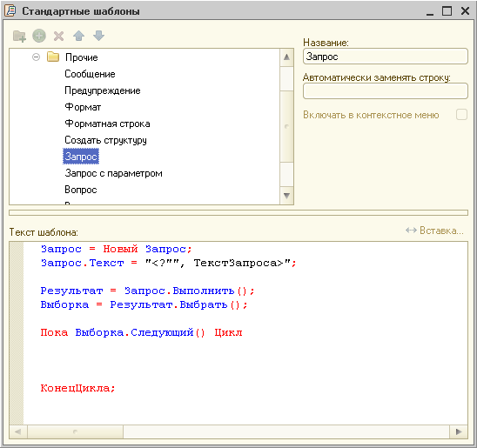Click the Вставка... link

coord(435,231)
